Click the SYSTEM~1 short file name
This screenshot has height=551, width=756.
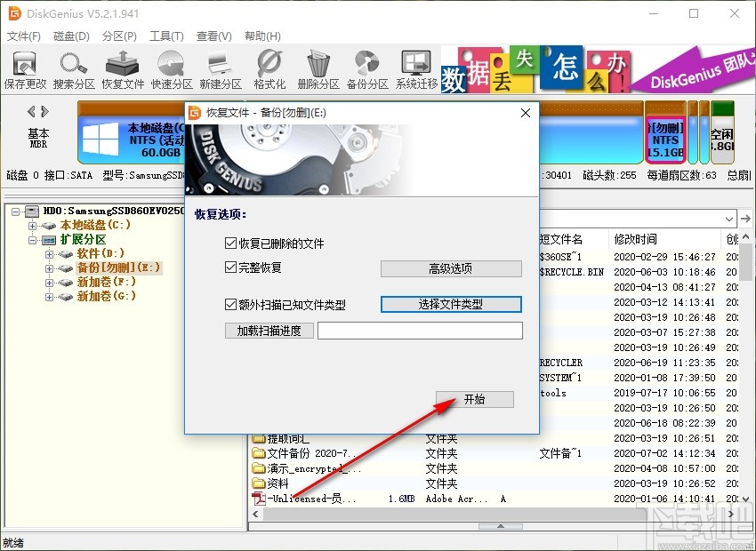click(x=560, y=378)
